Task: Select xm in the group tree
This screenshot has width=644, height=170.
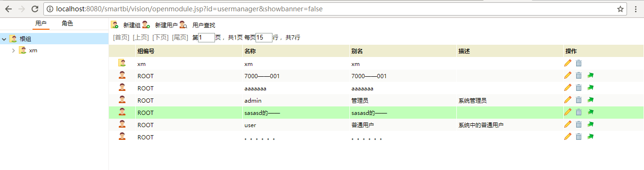Action: pos(33,50)
